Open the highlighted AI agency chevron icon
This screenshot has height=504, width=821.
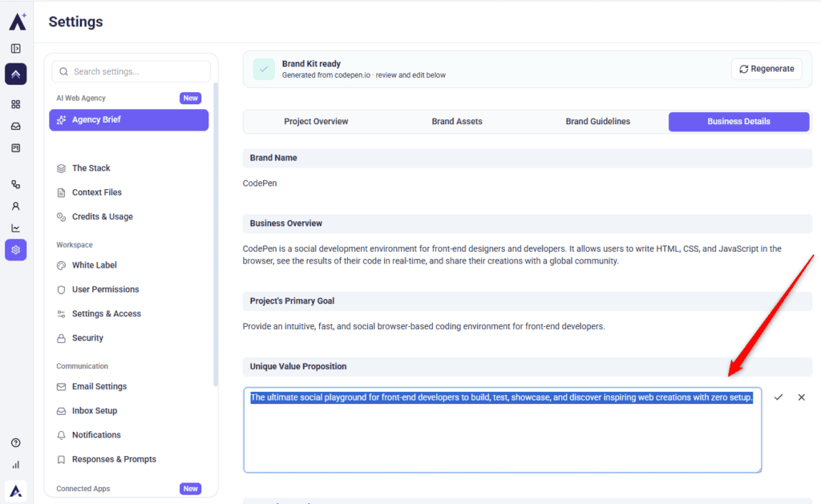16,74
